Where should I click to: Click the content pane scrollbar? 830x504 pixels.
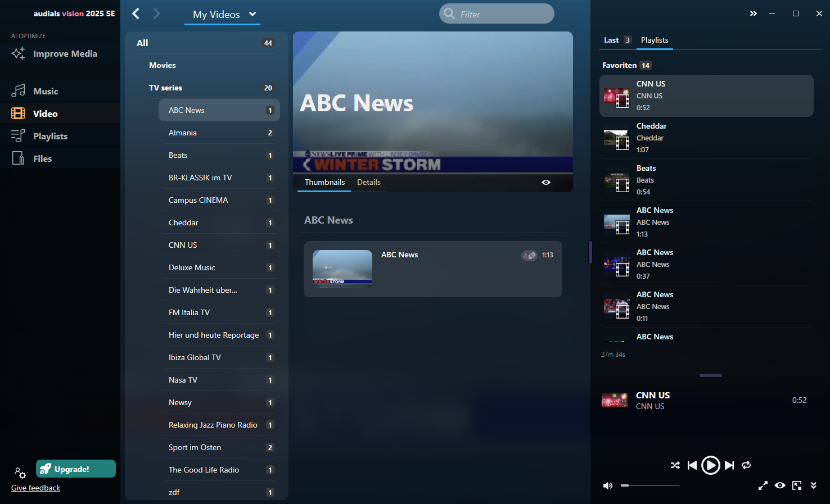click(590, 252)
